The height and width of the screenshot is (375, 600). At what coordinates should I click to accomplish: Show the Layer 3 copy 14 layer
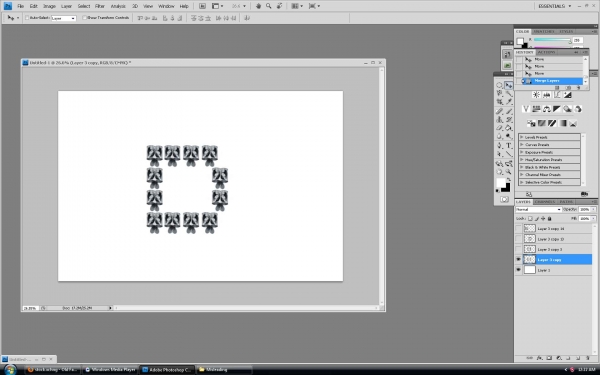click(x=518, y=228)
